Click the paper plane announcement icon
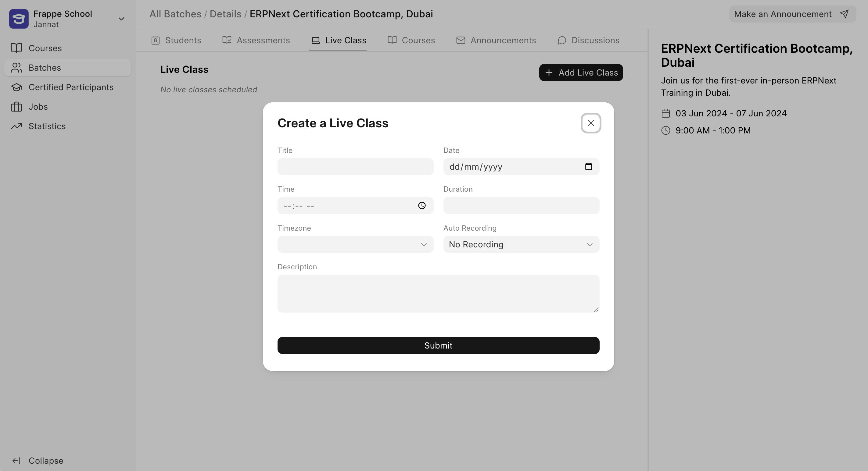The height and width of the screenshot is (471, 868). click(844, 14)
